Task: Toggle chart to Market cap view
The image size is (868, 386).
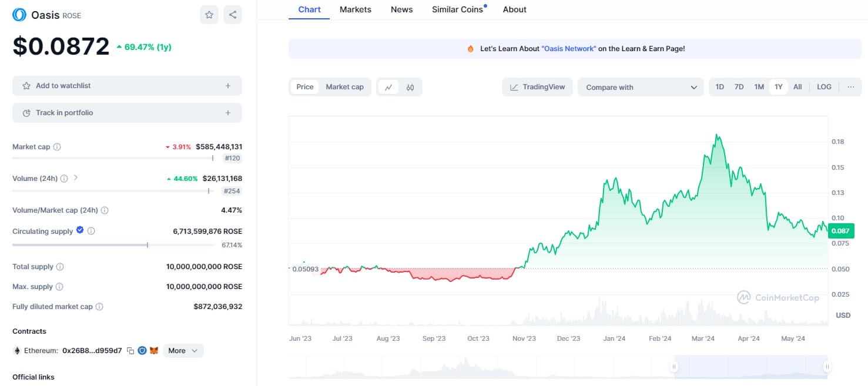Action: 344,87
